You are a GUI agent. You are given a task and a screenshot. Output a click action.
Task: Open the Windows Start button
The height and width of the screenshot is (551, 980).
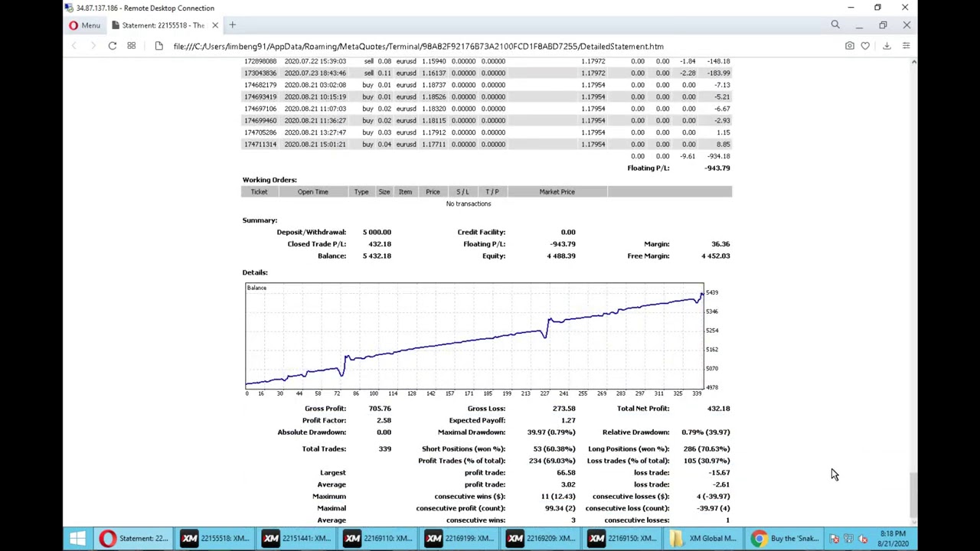tap(77, 539)
